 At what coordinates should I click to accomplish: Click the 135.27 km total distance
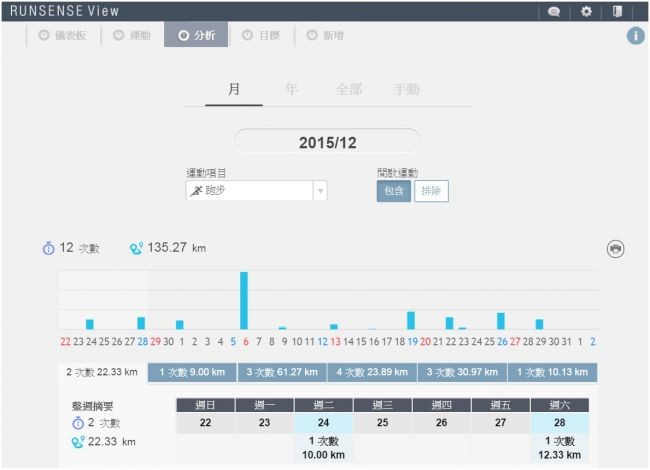click(x=177, y=248)
